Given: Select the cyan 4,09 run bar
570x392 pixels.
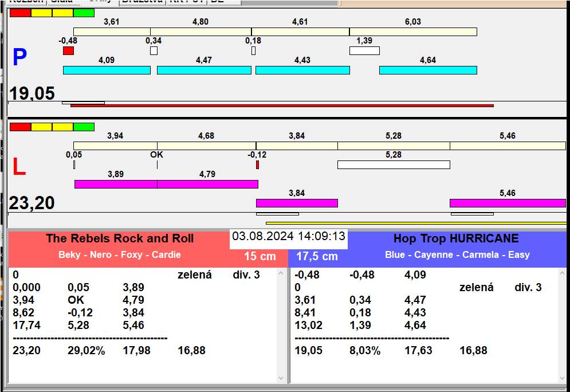Looking at the screenshot, I should [x=107, y=70].
